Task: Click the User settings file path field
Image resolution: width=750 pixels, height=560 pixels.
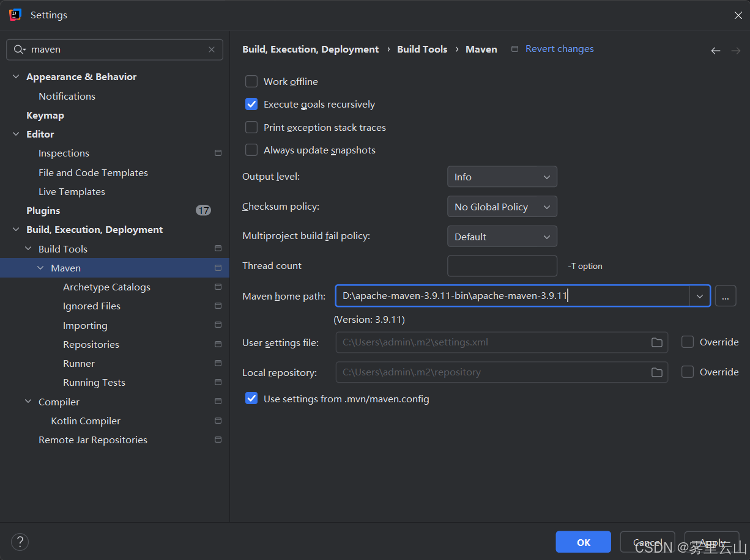Action: (502, 342)
